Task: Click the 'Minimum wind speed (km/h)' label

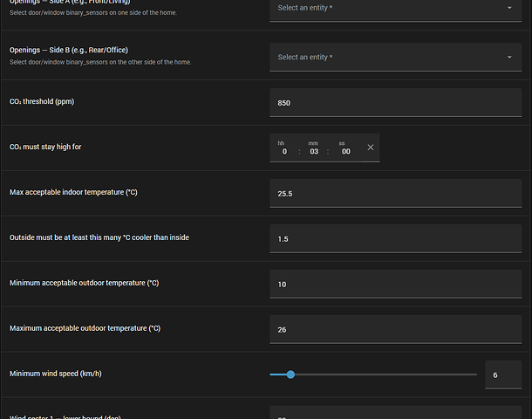Action: [56, 374]
